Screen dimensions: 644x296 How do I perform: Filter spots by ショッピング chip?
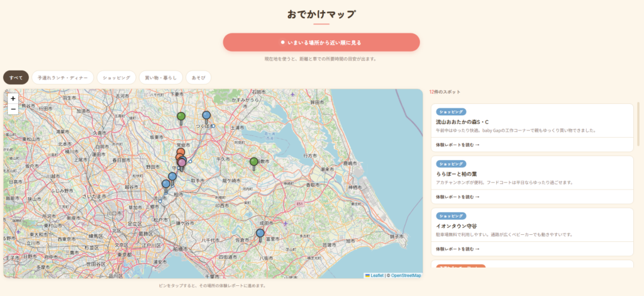(x=116, y=77)
